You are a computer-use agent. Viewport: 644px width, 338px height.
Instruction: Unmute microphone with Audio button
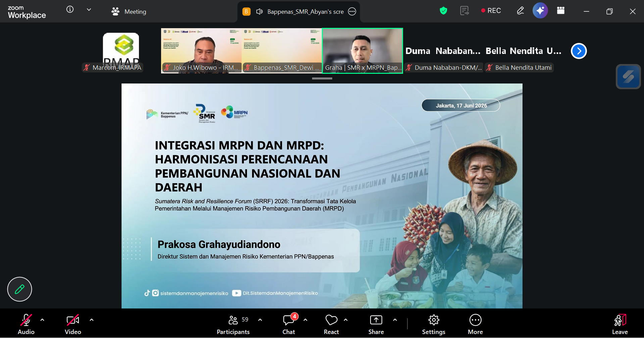click(26, 324)
